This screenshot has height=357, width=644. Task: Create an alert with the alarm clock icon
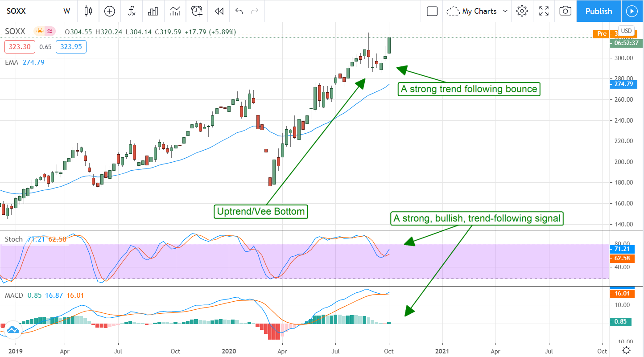tap(197, 11)
